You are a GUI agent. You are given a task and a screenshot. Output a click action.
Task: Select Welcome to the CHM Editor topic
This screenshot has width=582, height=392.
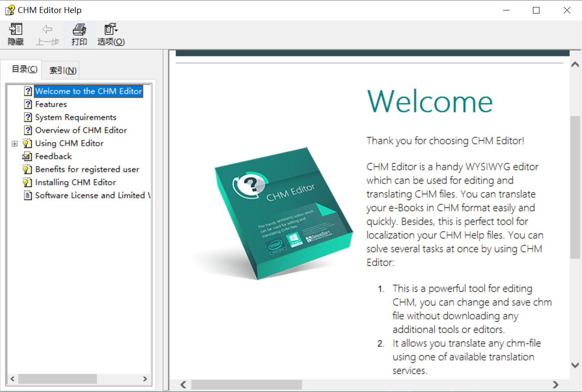(89, 91)
